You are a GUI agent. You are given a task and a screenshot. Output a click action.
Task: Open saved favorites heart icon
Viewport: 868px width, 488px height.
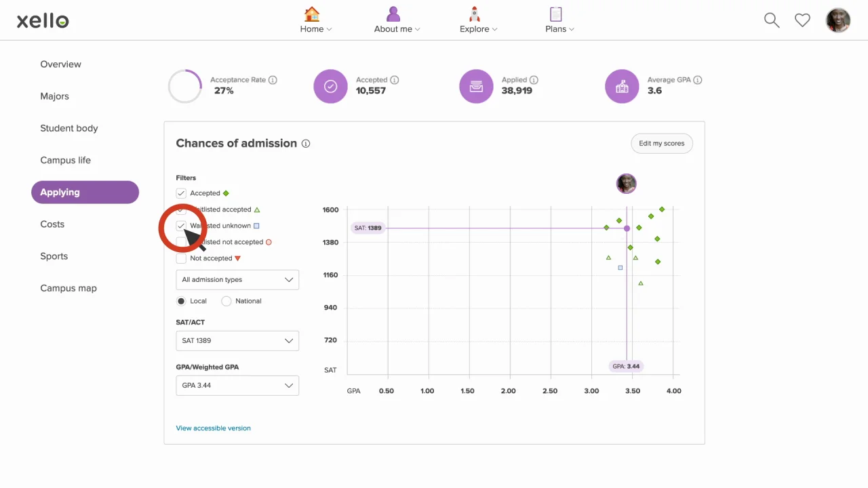tap(802, 20)
